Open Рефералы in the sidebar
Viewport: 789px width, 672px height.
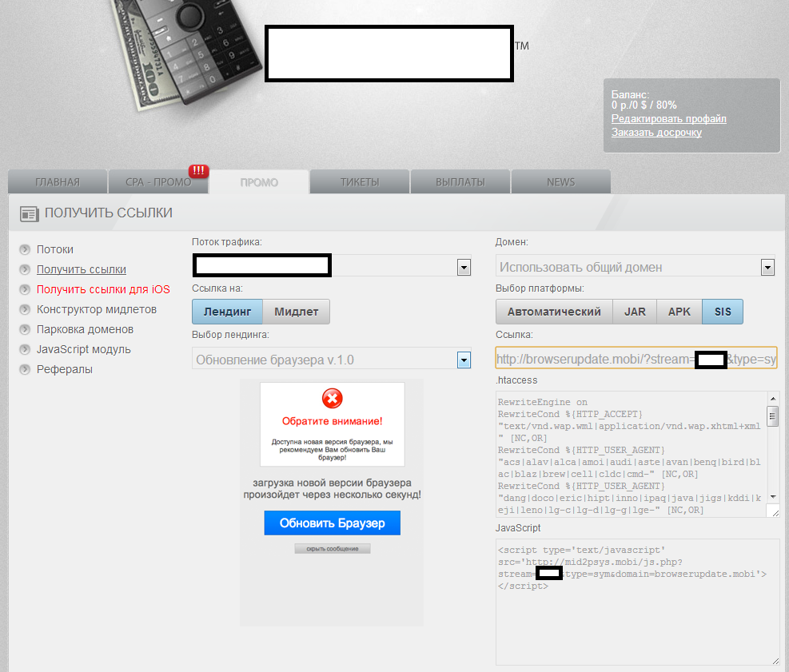[65, 369]
